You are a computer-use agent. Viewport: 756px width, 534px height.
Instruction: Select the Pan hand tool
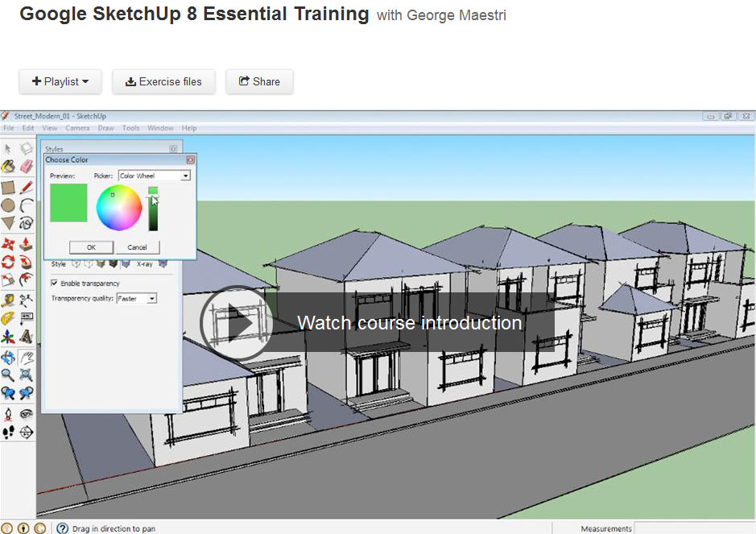26,358
